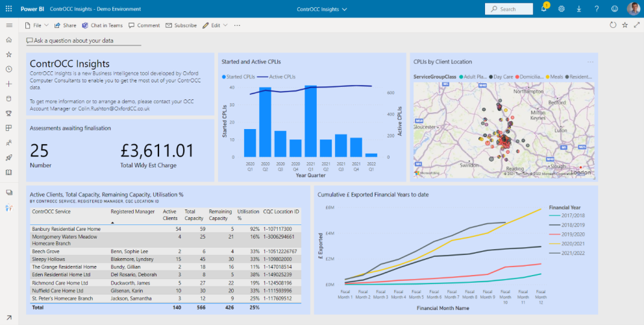This screenshot has height=325, width=644.
Task: Open Apps grid icon in sidebar
Action: 9,128
